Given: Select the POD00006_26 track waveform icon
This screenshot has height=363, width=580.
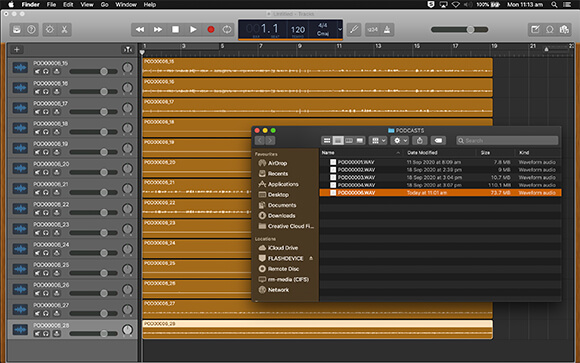Looking at the screenshot, I should click(x=20, y=289).
